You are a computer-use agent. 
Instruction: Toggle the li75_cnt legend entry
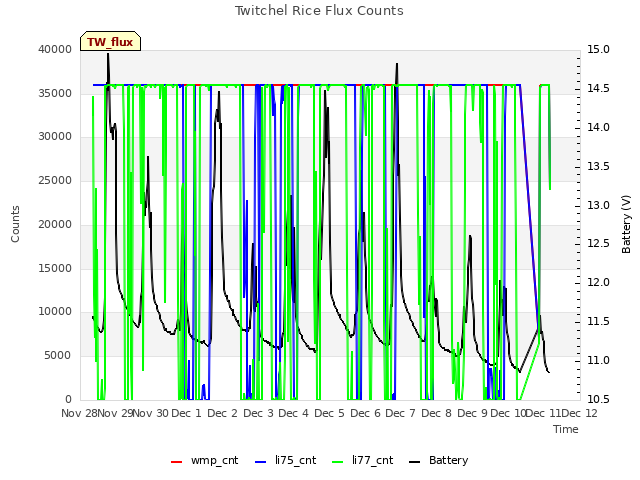pos(285,460)
